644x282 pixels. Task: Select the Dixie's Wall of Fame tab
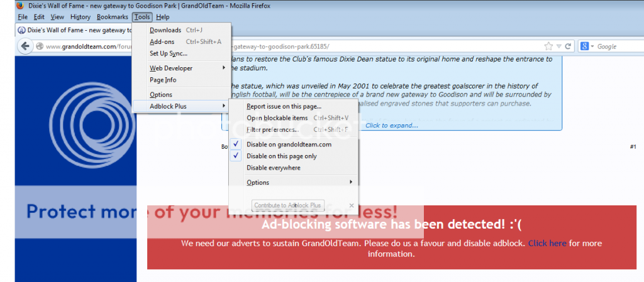[x=74, y=30]
